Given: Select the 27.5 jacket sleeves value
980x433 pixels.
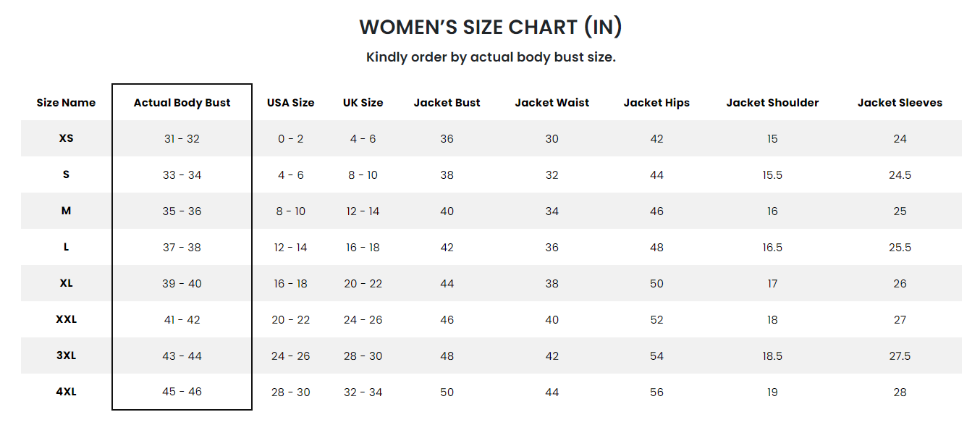Looking at the screenshot, I should (900, 356).
